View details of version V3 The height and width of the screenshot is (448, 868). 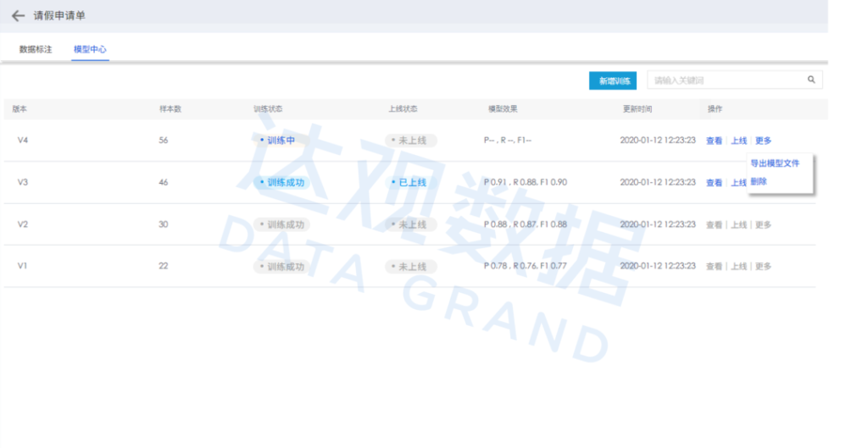pos(714,183)
